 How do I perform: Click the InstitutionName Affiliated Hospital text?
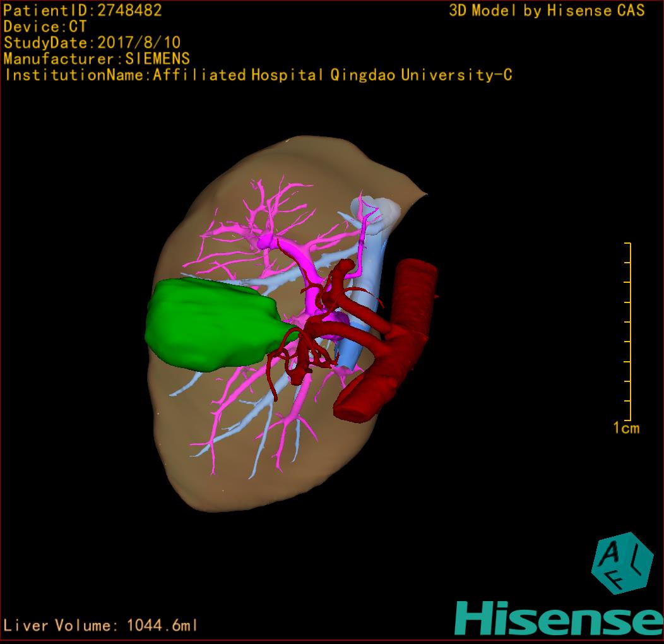pyautogui.click(x=258, y=75)
